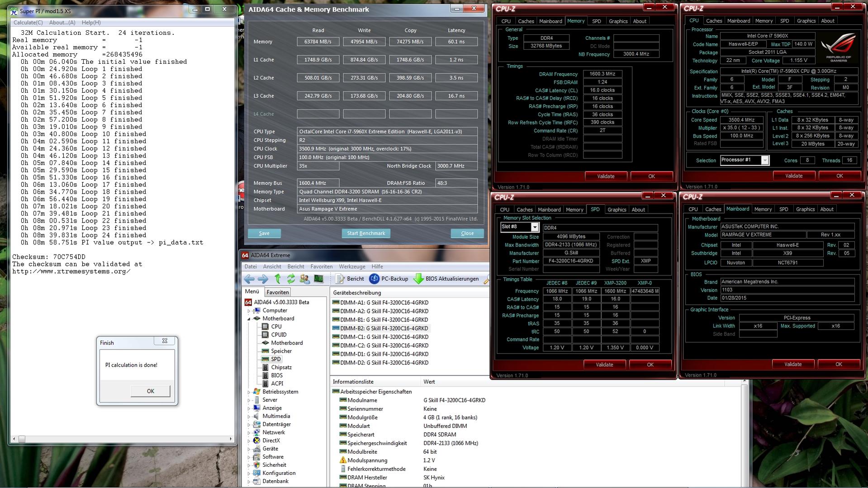Viewport: 868px width, 488px height.
Task: Expand the Anzeige tree node
Action: point(249,408)
